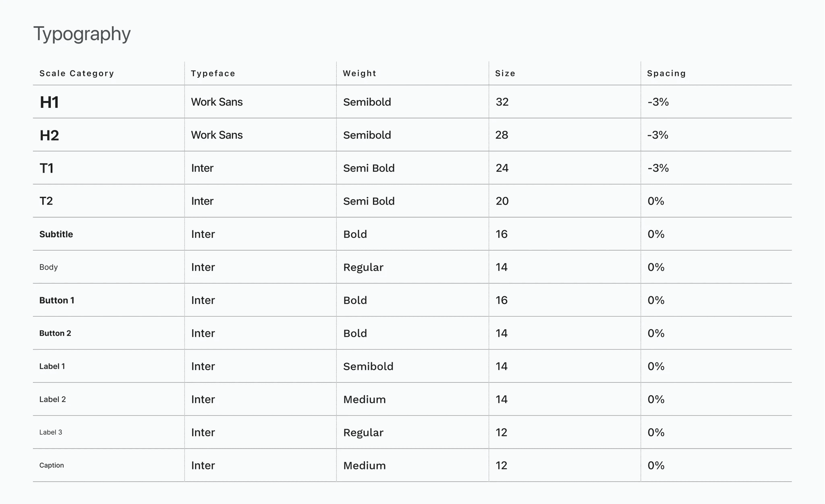
Task: Select the Scale Category column header
Action: click(x=77, y=73)
